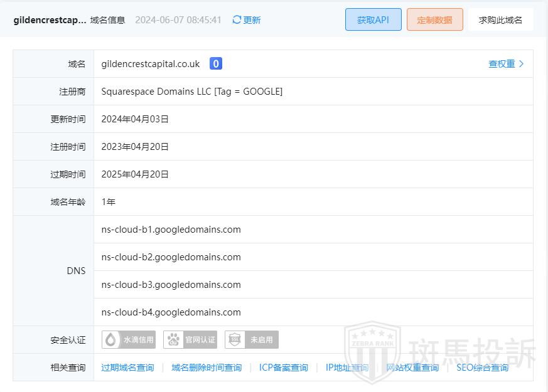The width and height of the screenshot is (548, 392).
Task: Open the 网站权重查询 link
Action: click(x=412, y=368)
